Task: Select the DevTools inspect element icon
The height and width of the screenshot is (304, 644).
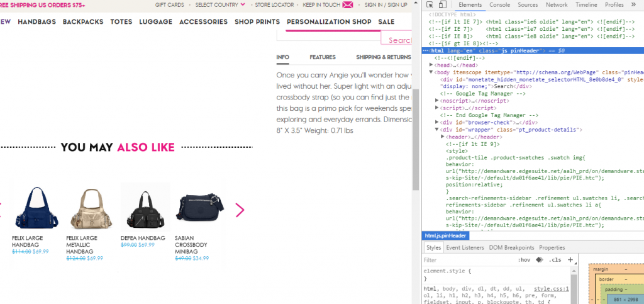Action: 430,5
